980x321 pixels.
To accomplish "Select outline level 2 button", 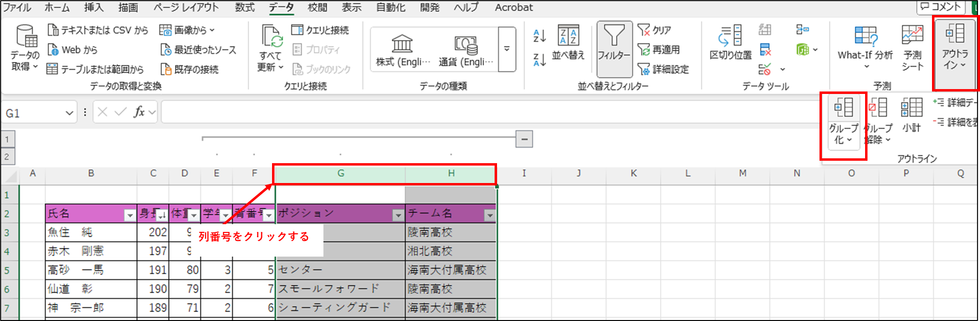I will tap(7, 156).
